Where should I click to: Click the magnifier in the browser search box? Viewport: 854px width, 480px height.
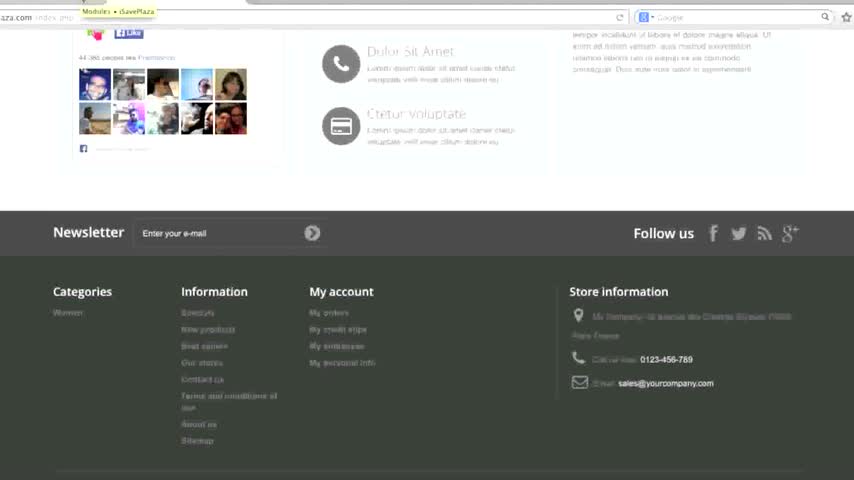tap(825, 17)
